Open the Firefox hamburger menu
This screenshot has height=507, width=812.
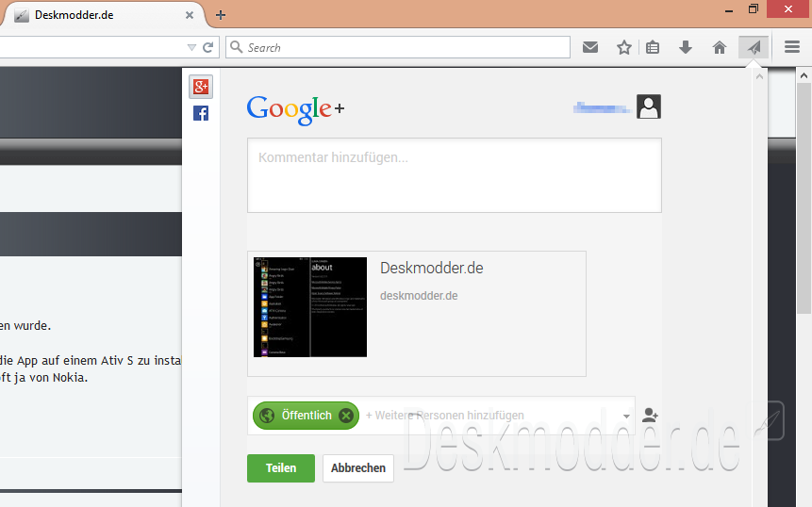coord(792,47)
